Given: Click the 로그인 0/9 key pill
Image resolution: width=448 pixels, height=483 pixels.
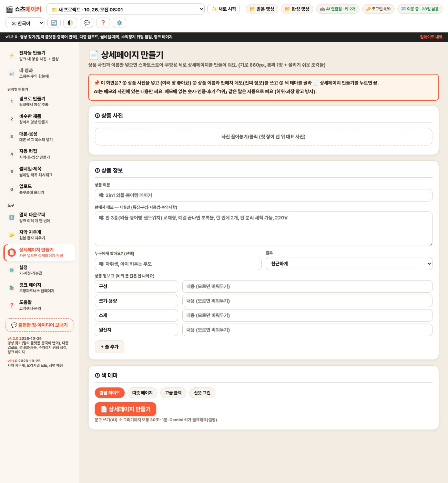Looking at the screenshot, I should point(378,9).
